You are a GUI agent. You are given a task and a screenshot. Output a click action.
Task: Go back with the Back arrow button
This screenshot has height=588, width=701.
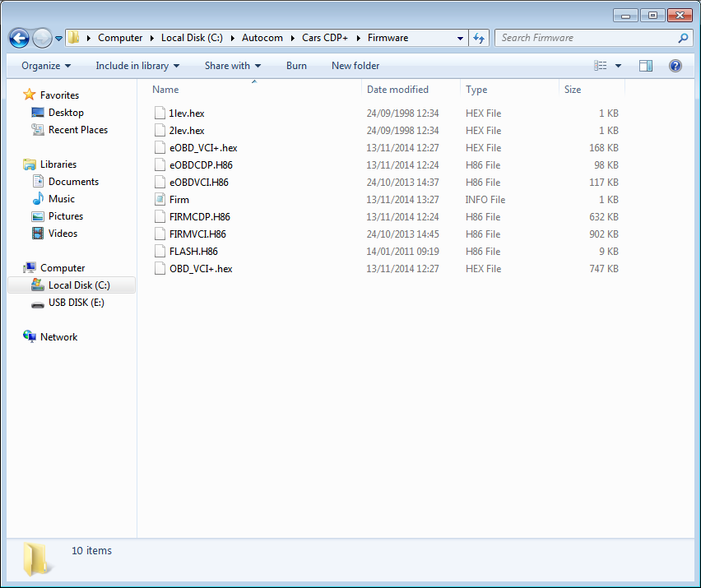tap(19, 39)
